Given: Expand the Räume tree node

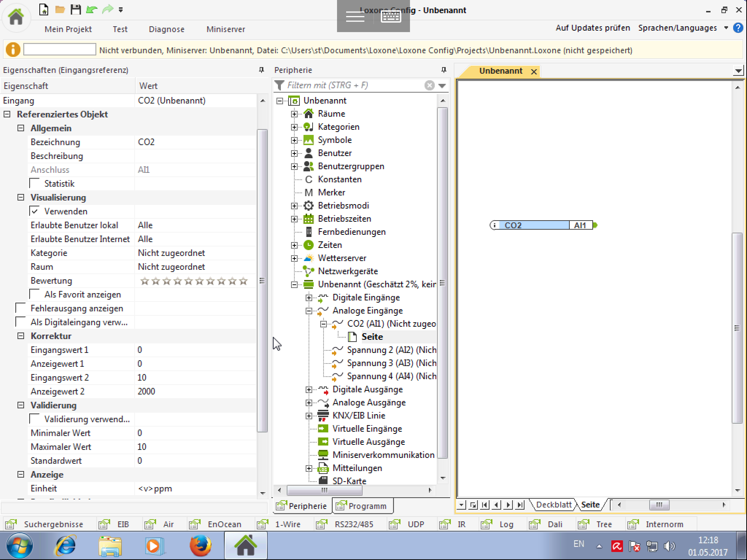Looking at the screenshot, I should tap(294, 114).
